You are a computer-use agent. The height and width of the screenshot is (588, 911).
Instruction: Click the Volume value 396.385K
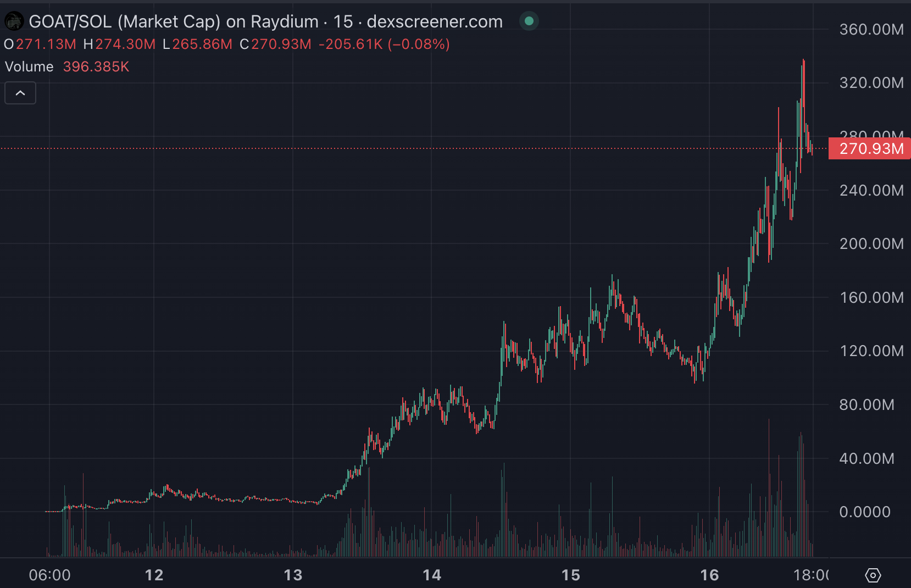(x=96, y=66)
